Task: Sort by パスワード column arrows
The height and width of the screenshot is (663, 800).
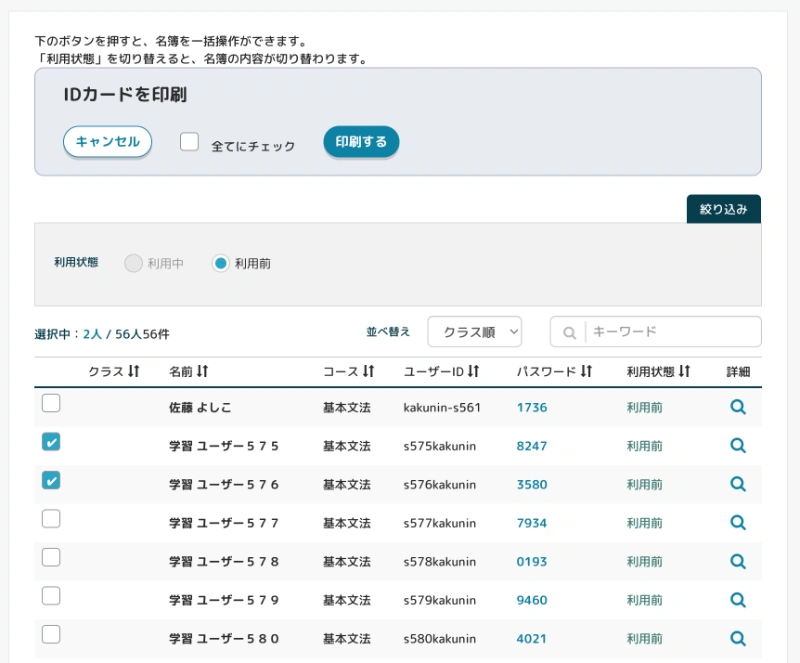Action: [x=586, y=371]
